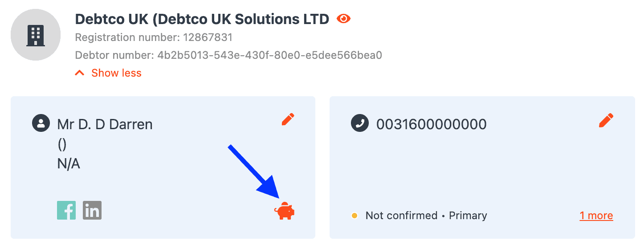
Task: Select the Debtor number UUID text
Action: (x=228, y=55)
